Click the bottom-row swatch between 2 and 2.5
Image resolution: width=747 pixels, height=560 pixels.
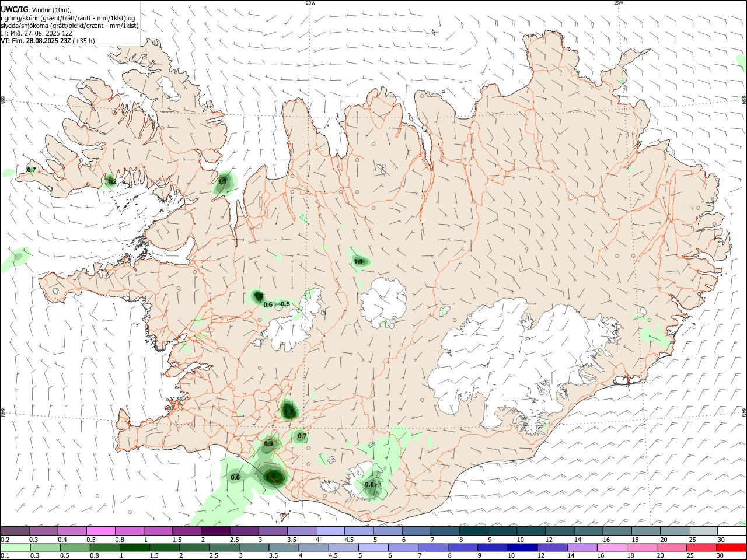(x=194, y=548)
